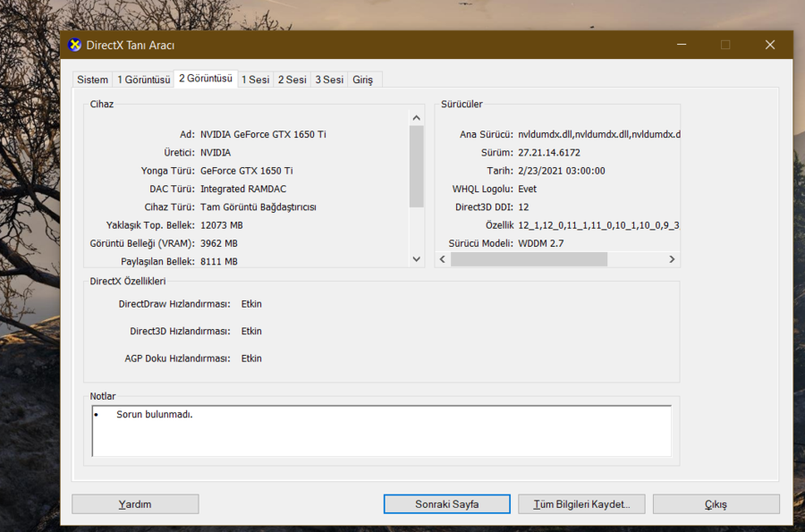Click the Cihaz vertical scrollbar thumb
805x532 pixels.
pyautogui.click(x=416, y=166)
